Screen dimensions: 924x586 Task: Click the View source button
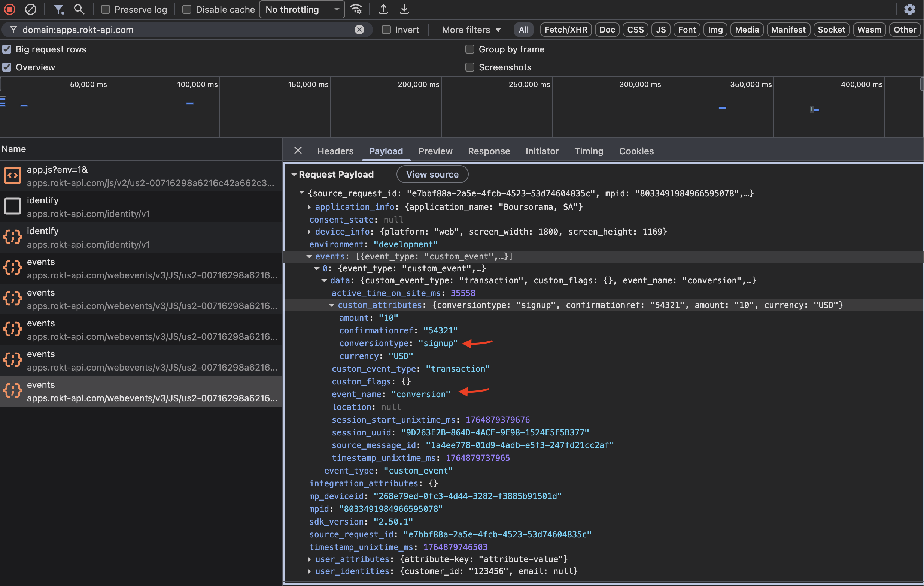pyautogui.click(x=432, y=174)
